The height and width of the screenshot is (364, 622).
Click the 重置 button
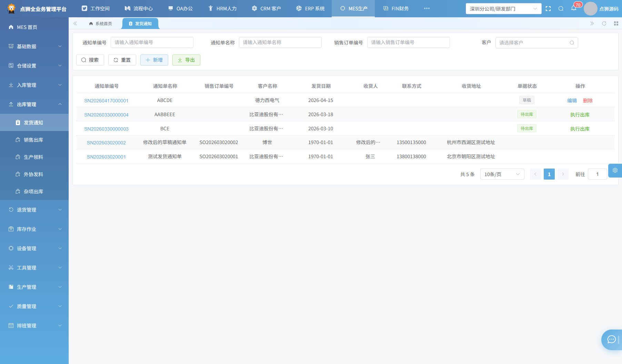pyautogui.click(x=122, y=60)
